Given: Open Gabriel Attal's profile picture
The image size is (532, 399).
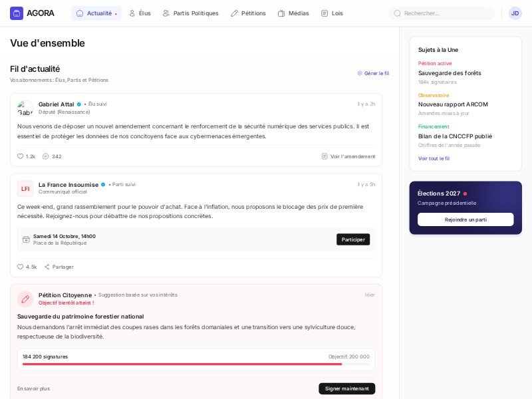Looking at the screenshot, I should (x=25, y=108).
